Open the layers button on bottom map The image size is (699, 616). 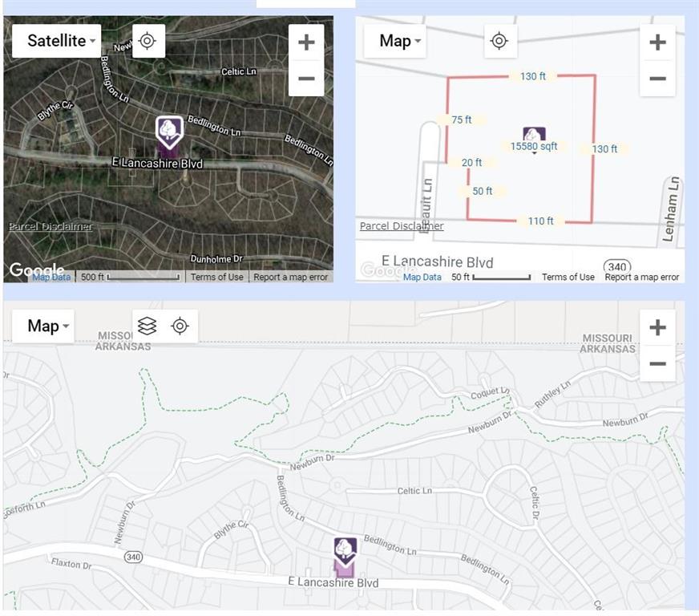click(x=147, y=326)
